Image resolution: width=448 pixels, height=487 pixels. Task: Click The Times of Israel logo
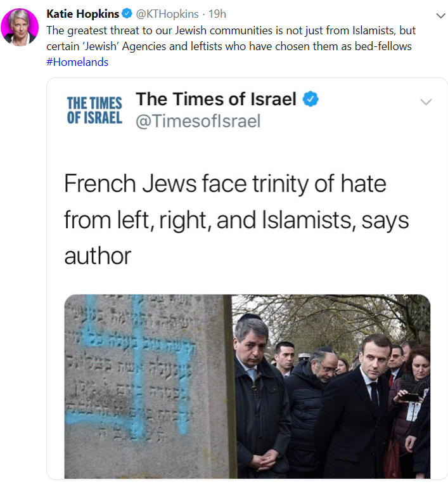[x=94, y=110]
